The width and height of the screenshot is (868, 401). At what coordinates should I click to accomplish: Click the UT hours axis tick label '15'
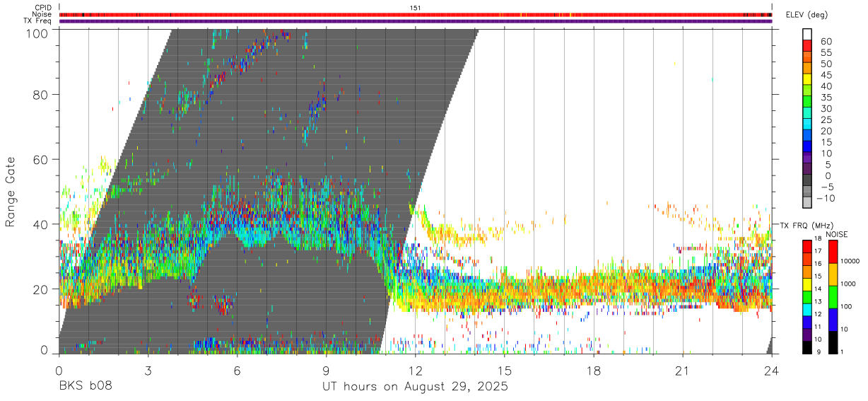[505, 371]
